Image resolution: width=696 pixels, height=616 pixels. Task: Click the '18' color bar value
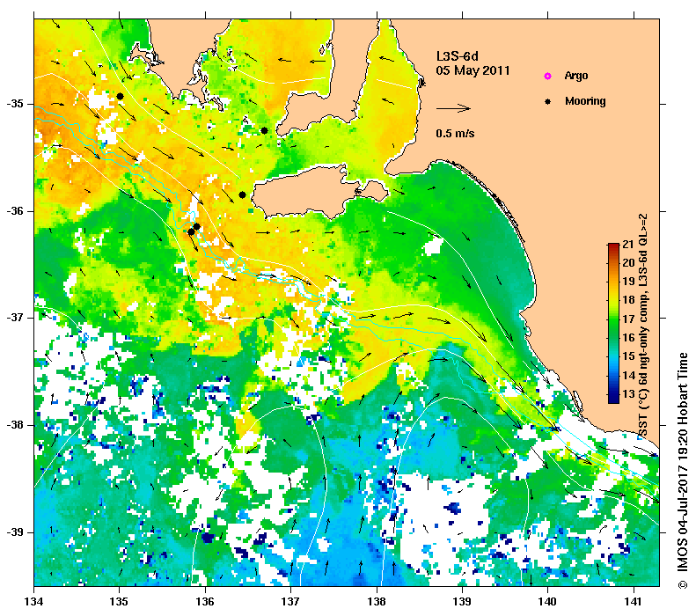(628, 300)
